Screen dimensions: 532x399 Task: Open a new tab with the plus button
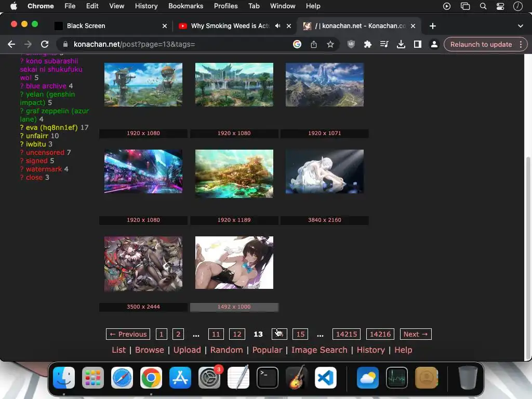(x=433, y=26)
